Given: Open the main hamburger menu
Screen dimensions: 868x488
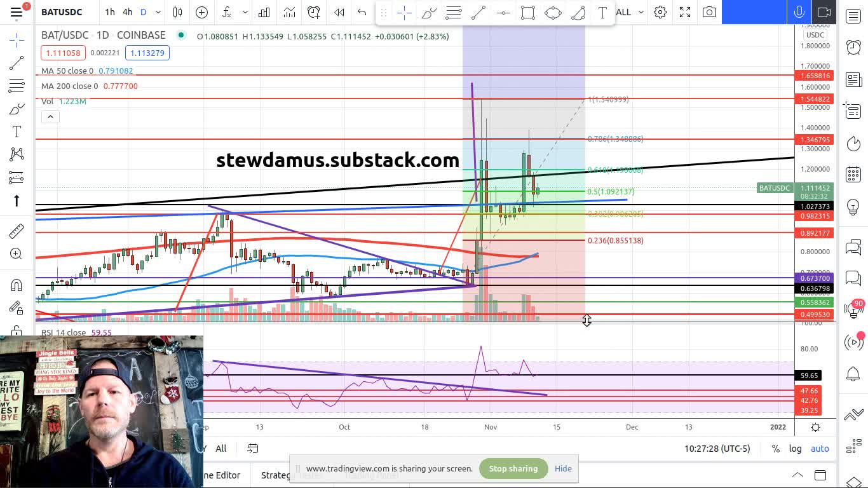Looking at the screenshot, I should coord(17,12).
